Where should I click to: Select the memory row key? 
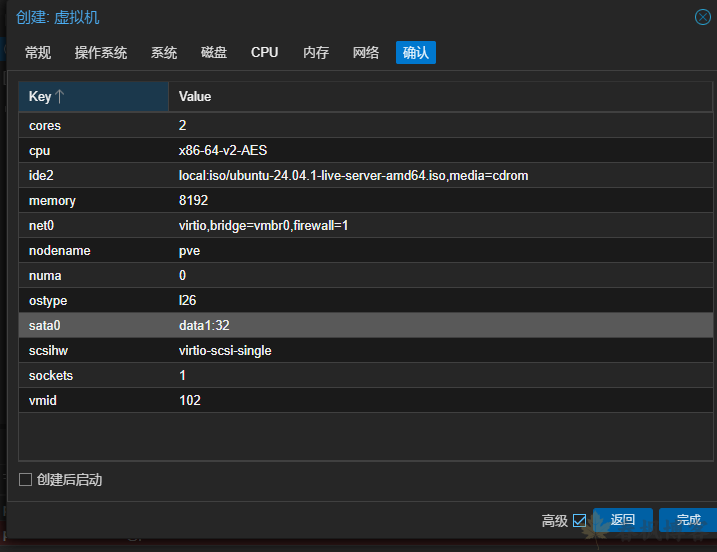pos(52,201)
